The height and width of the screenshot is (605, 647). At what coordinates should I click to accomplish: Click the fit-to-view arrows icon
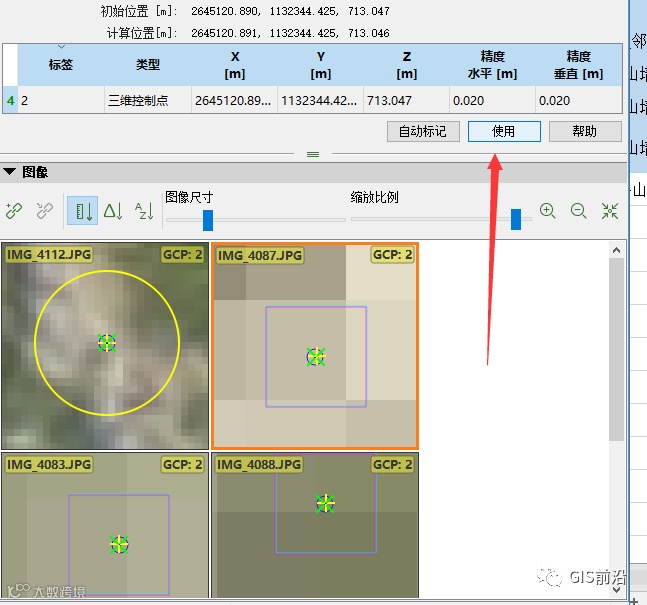pos(609,211)
